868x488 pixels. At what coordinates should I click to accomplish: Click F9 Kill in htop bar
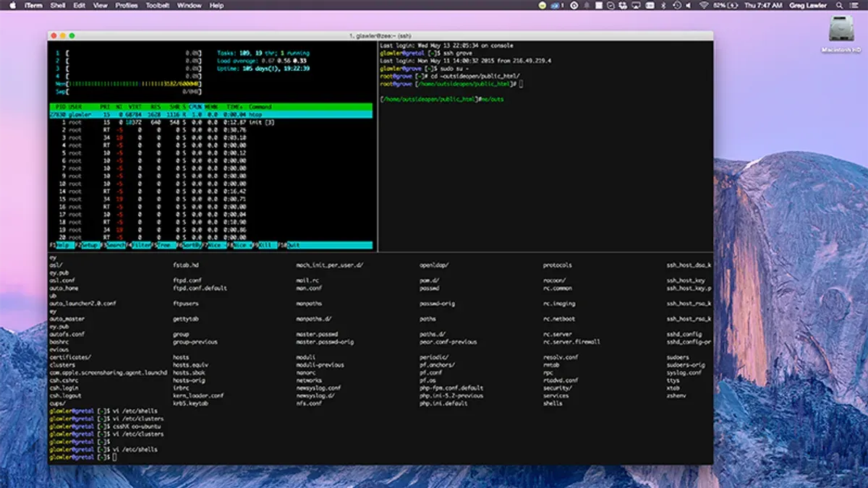click(x=265, y=246)
